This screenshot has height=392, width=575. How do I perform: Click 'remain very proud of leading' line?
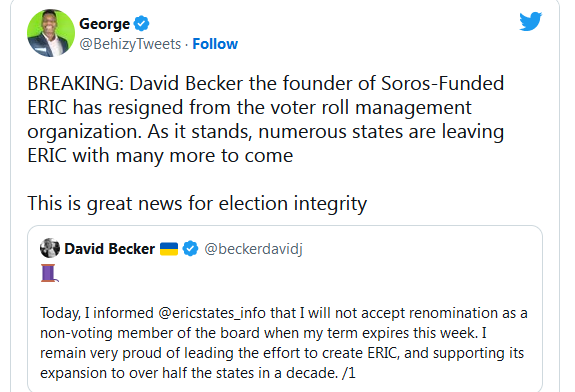(x=282, y=353)
